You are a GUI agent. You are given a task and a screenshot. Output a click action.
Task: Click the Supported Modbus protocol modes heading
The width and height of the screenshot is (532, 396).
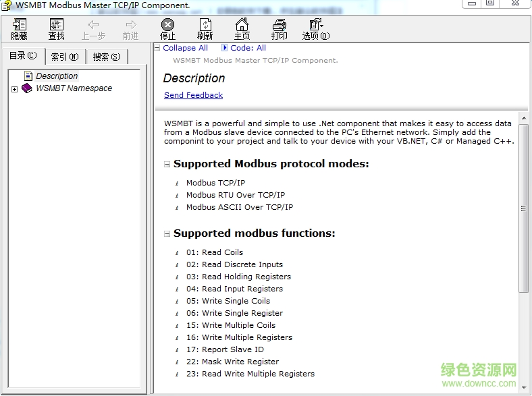tap(271, 164)
